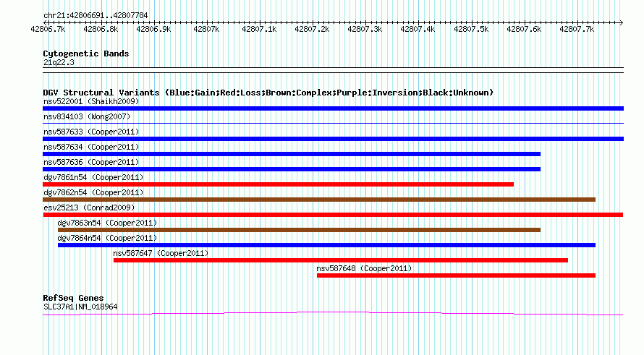Click the 42807.2k ruler tick label

[312, 29]
